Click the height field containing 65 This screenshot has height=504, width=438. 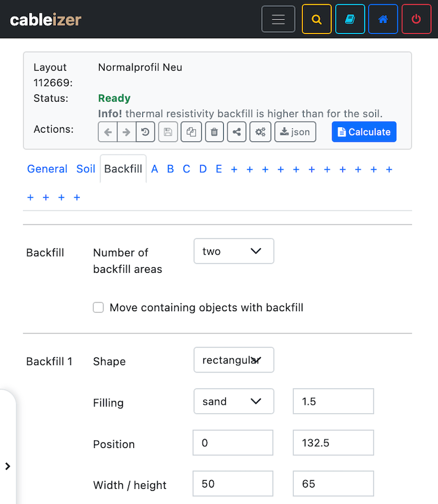333,483
